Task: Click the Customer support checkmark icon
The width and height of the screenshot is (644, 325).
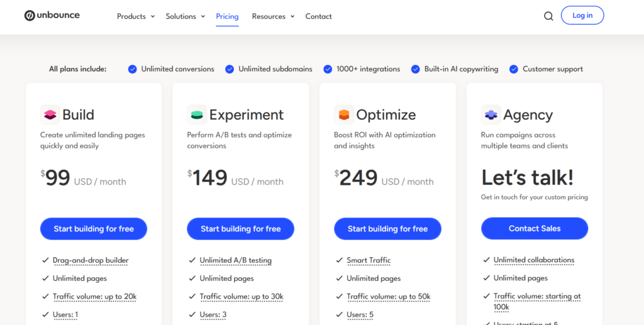Action: click(x=514, y=69)
